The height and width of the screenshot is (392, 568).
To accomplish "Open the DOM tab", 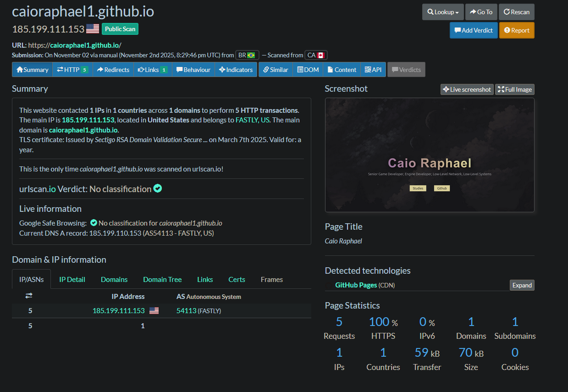I will pyautogui.click(x=308, y=70).
